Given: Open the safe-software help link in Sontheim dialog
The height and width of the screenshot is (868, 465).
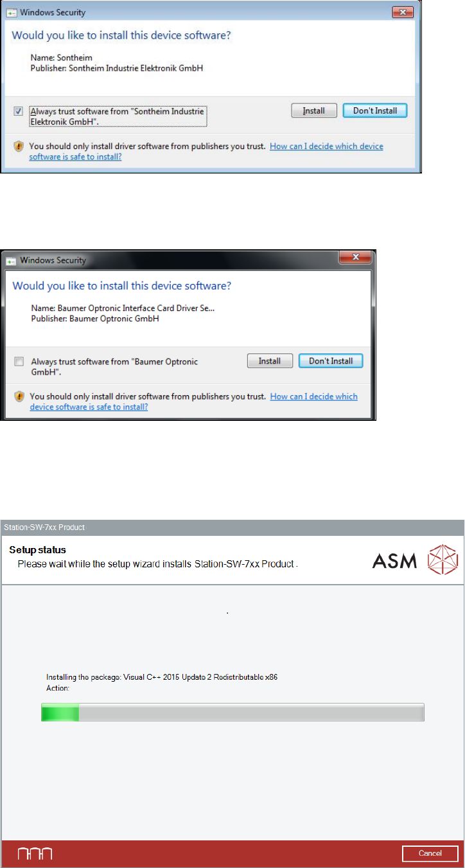Looking at the screenshot, I should 206,151.
